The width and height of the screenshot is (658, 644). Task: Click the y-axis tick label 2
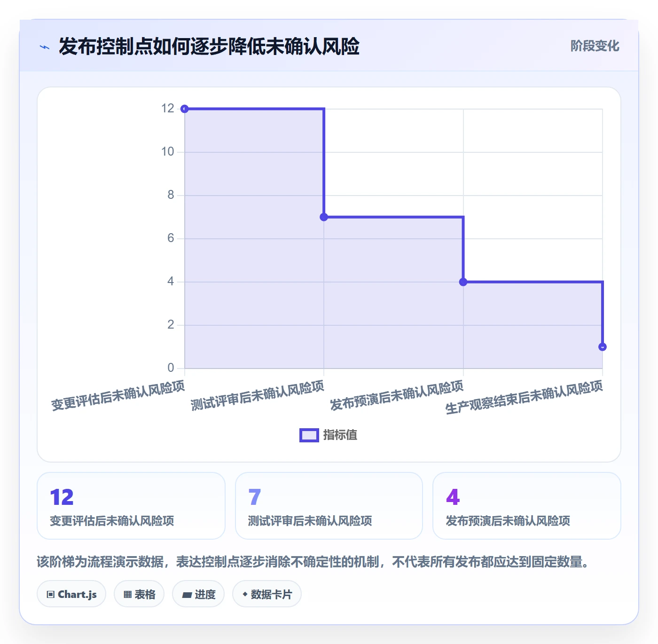click(171, 325)
